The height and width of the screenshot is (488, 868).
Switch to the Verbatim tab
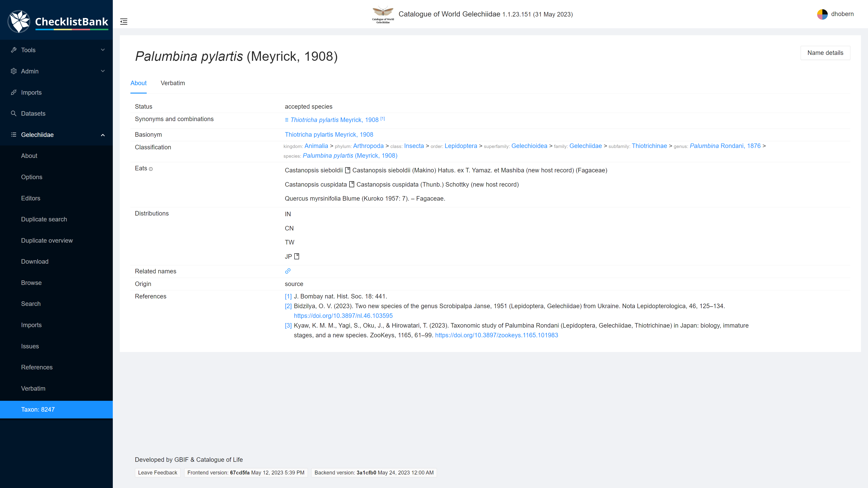coord(172,83)
